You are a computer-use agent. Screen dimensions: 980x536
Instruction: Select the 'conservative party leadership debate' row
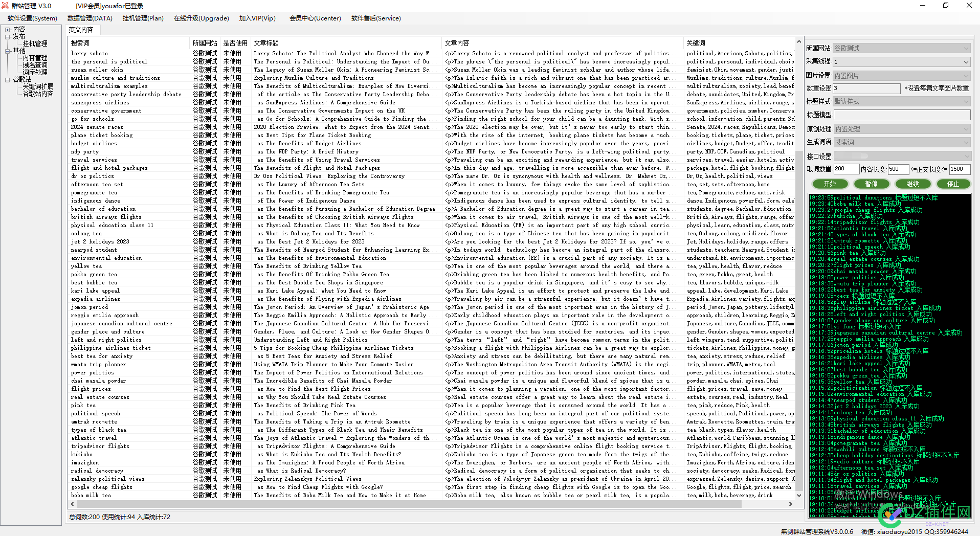pos(431,94)
